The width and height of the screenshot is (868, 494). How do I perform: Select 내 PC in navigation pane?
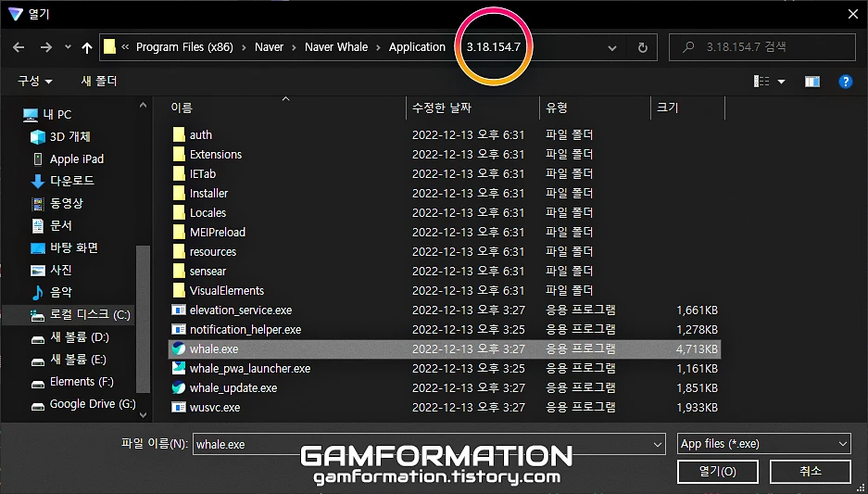[47, 115]
